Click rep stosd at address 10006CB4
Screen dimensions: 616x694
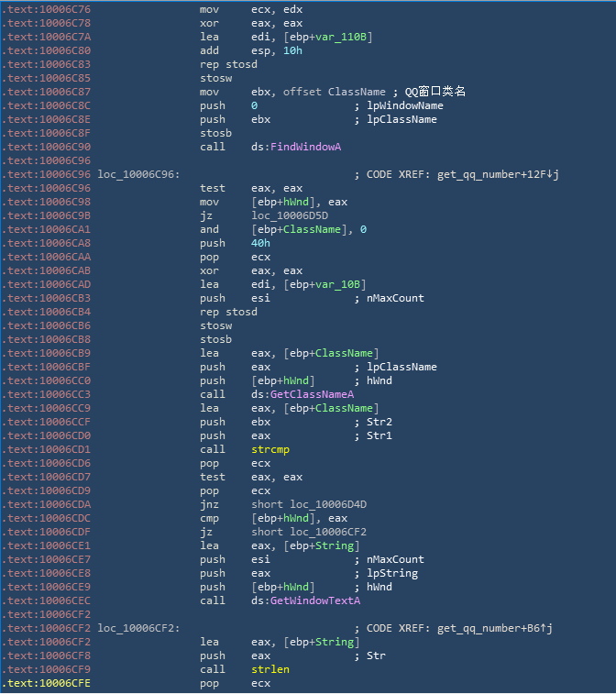[x=229, y=312]
